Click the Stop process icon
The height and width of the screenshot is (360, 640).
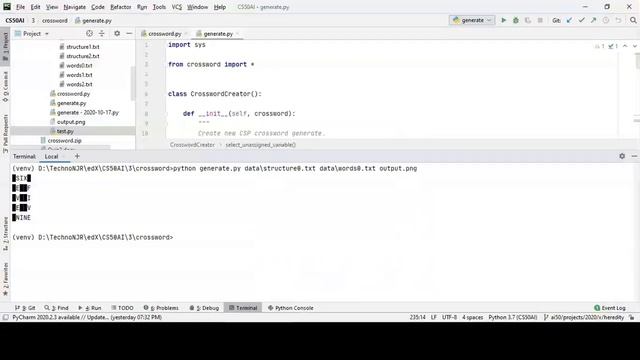tap(540, 20)
